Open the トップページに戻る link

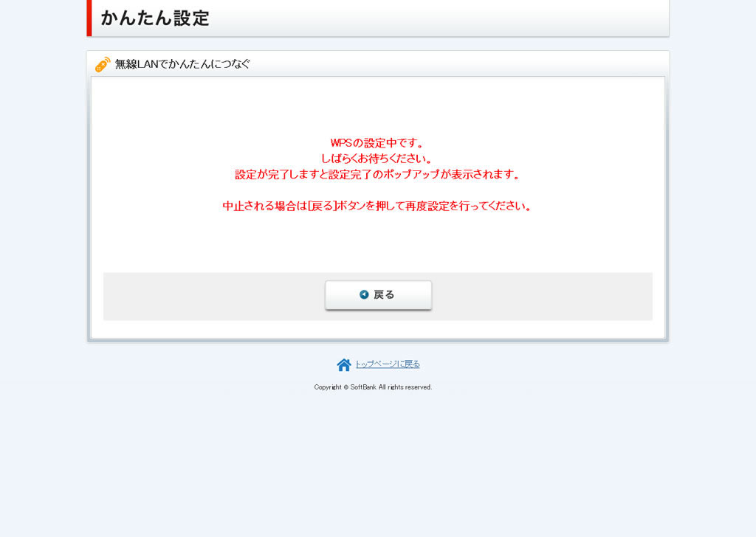(x=387, y=364)
